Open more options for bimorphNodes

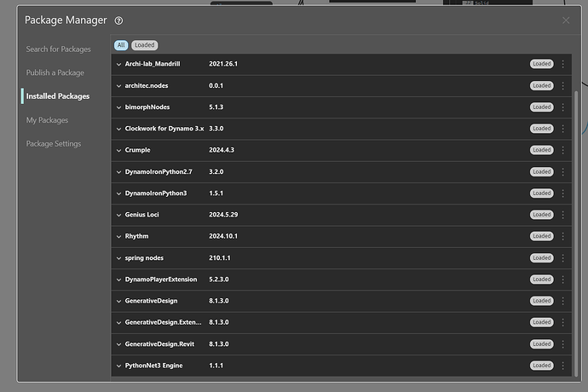[x=563, y=107]
